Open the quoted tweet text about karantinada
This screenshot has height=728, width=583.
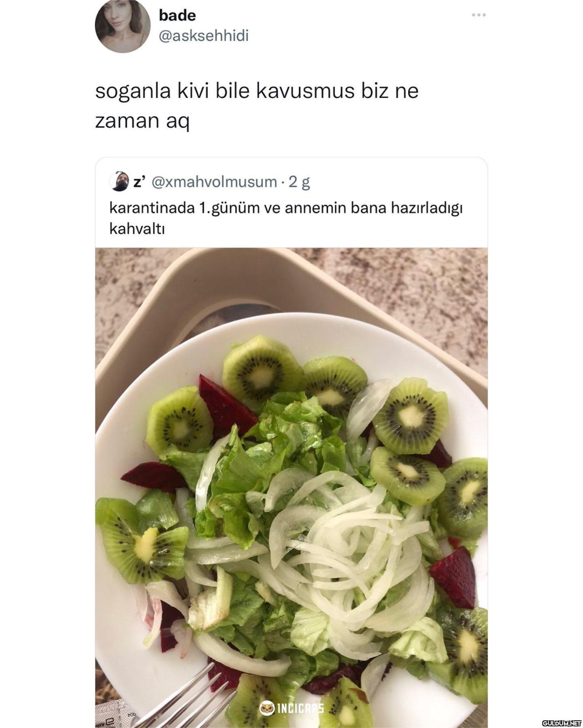pyautogui.click(x=286, y=218)
